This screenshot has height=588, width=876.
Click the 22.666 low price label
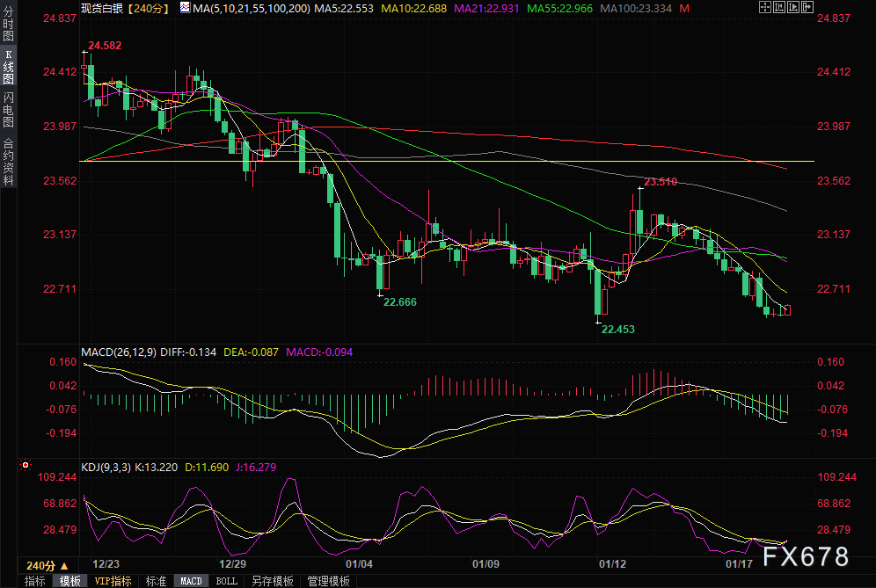click(x=400, y=302)
